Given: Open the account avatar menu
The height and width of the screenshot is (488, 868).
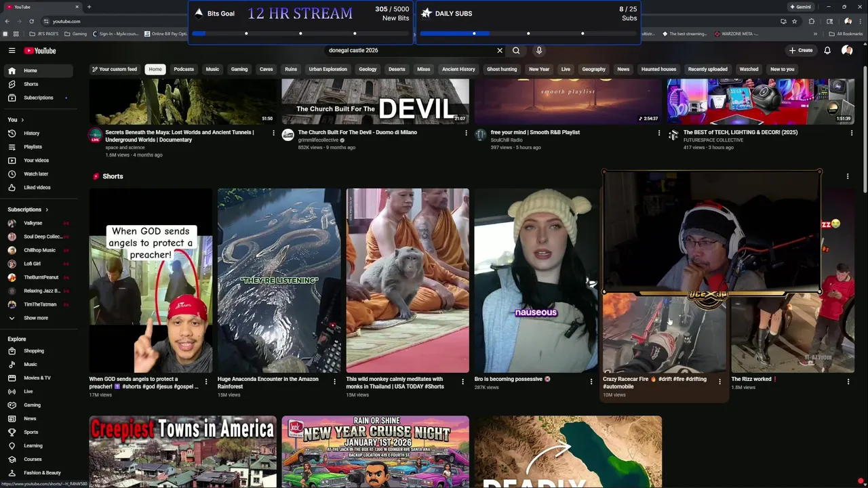Looking at the screenshot, I should pyautogui.click(x=847, y=50).
